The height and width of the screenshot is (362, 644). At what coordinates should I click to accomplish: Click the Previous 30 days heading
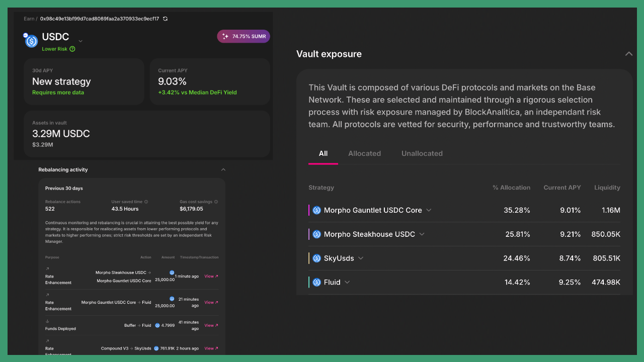point(64,189)
